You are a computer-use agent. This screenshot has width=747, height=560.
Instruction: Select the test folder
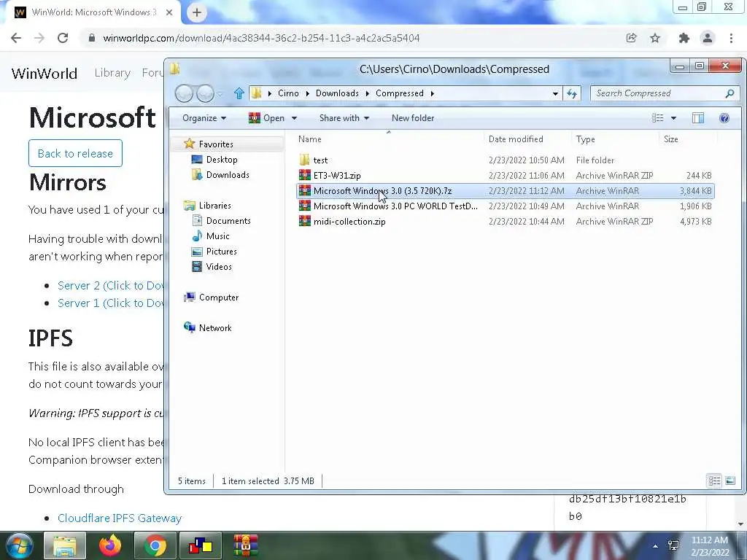click(x=505, y=160)
